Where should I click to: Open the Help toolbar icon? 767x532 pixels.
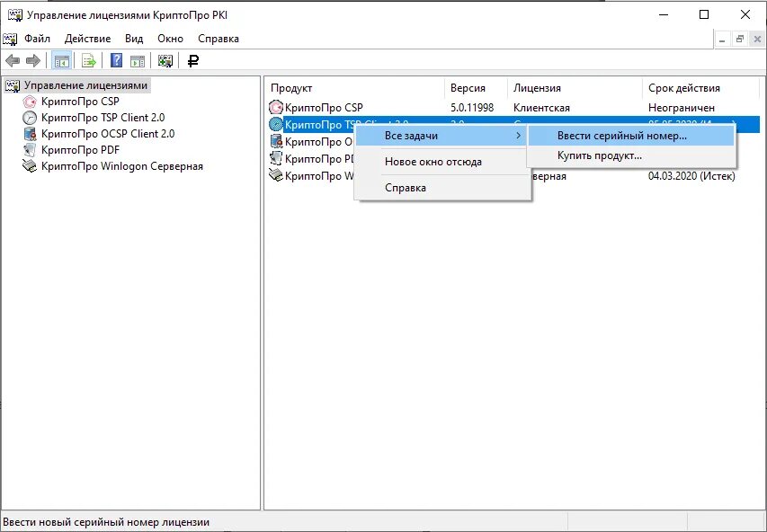tap(116, 60)
